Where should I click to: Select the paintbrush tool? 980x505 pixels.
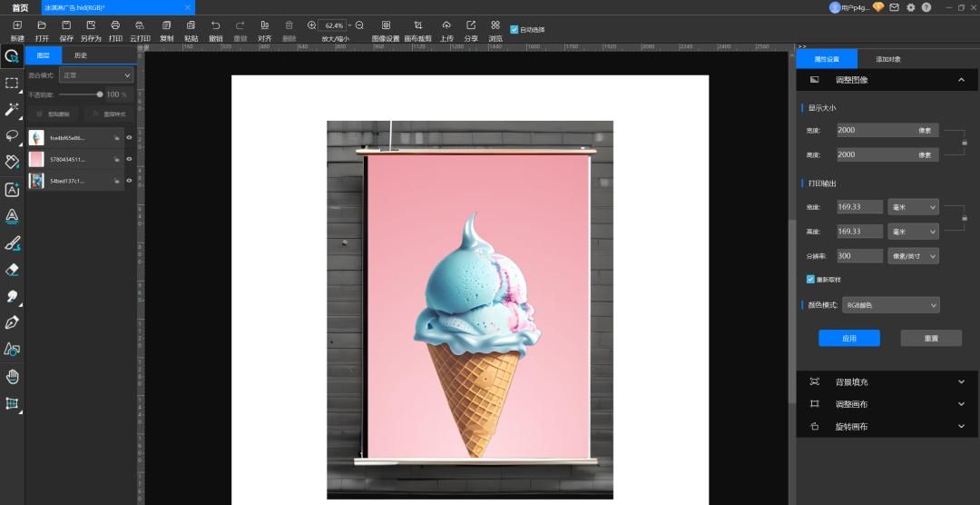pos(12,243)
